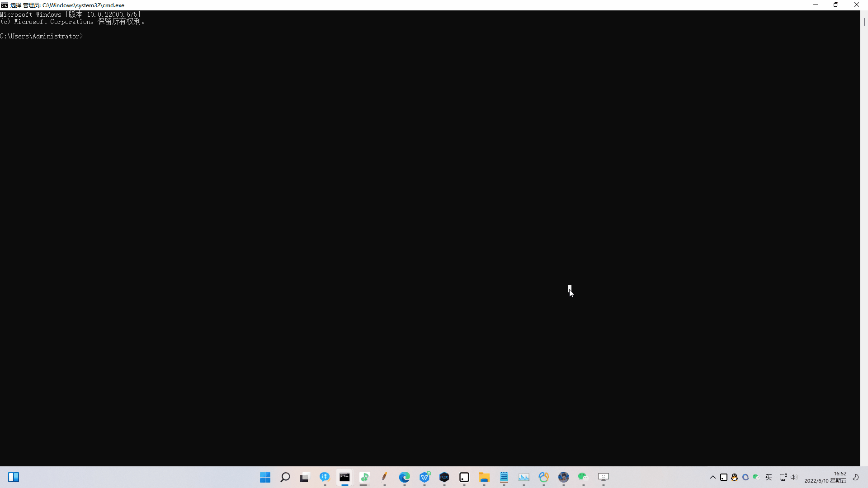
Task: Restore down the Command Prompt window
Action: (836, 5)
